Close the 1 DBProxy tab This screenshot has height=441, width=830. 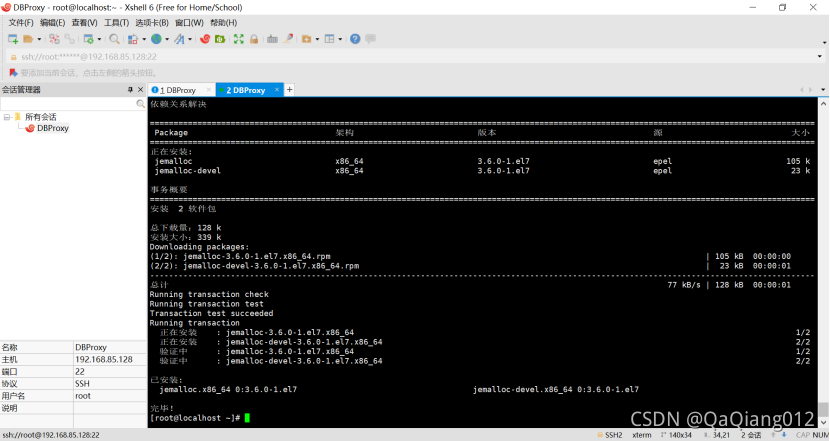click(209, 90)
